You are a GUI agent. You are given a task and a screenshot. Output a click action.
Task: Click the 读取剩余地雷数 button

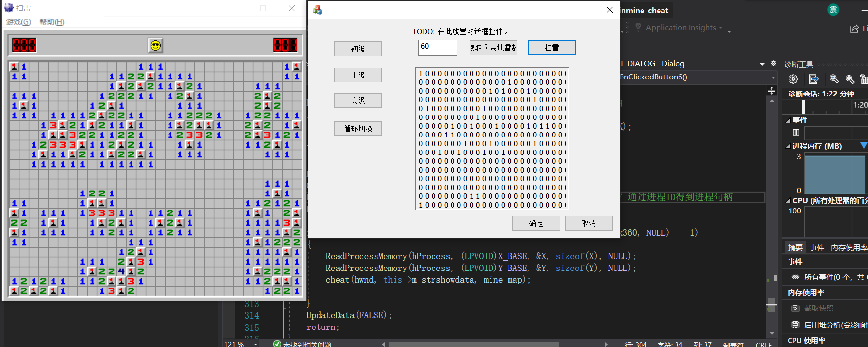[x=493, y=48]
